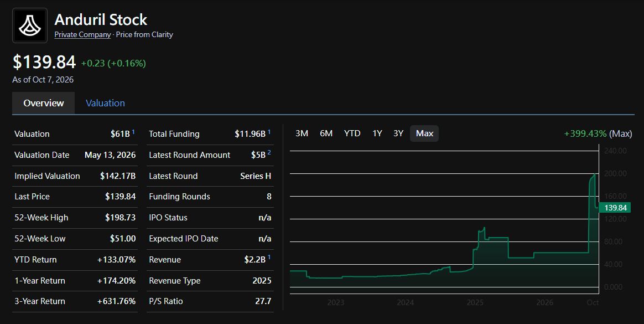Screen dimensions: 644x324
Task: Click the IPO Status label
Action: [168, 218]
